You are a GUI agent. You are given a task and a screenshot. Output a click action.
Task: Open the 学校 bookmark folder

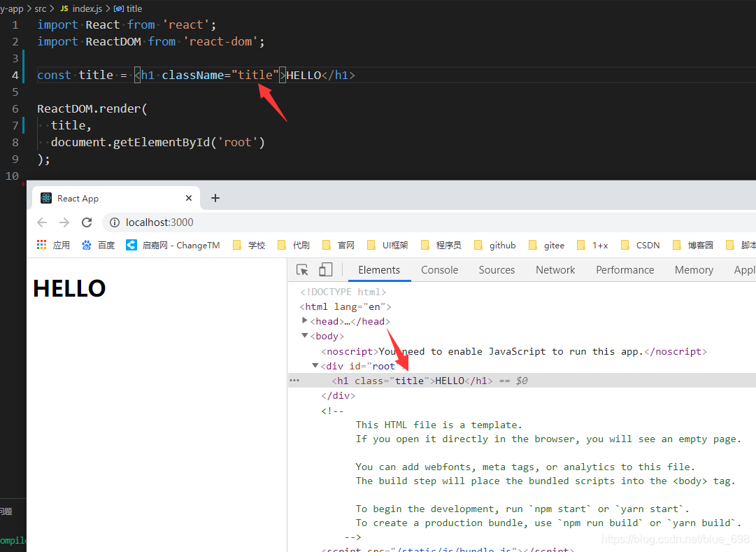(x=249, y=245)
